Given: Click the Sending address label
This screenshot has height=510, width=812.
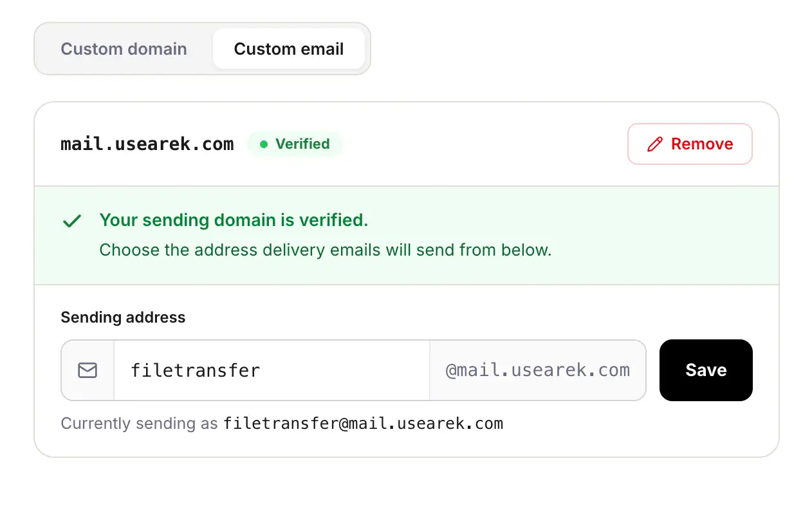Looking at the screenshot, I should pos(123,317).
